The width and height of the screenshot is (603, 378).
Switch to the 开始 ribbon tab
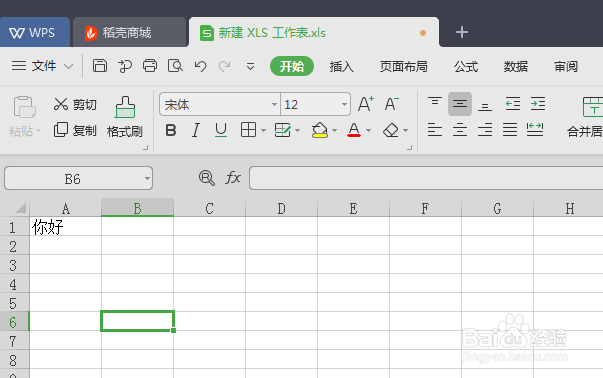(292, 66)
